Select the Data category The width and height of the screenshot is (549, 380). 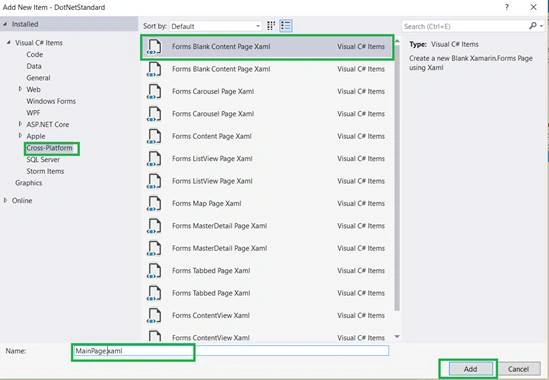pyautogui.click(x=34, y=66)
